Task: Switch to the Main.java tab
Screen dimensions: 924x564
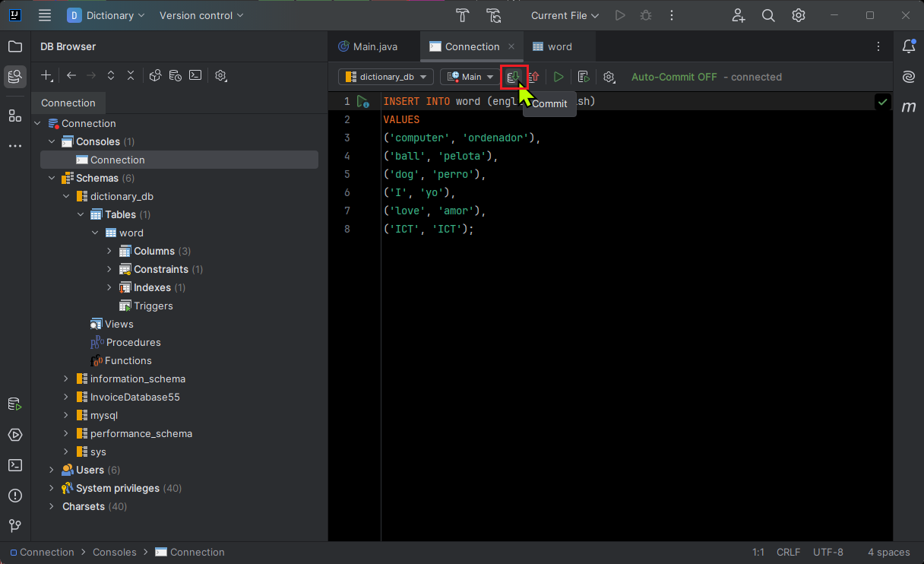Action: pos(374,46)
